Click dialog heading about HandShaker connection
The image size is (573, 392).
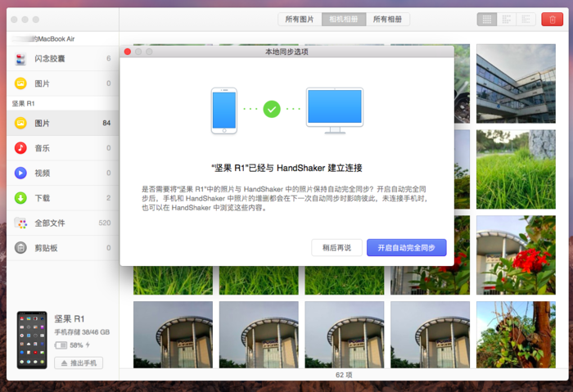(x=286, y=168)
